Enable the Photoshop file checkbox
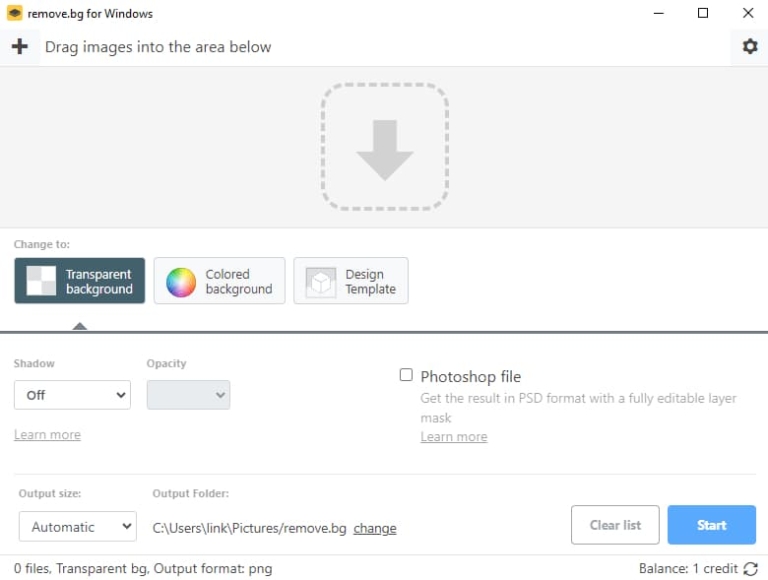 (x=406, y=375)
